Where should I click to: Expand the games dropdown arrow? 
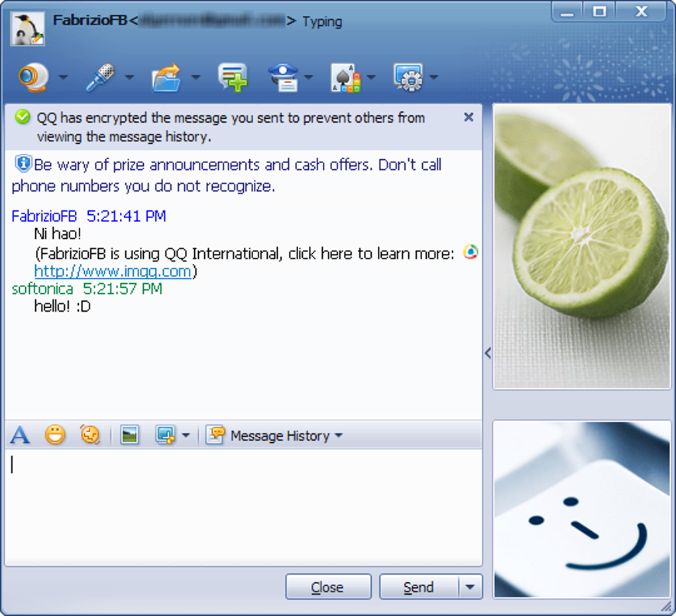coord(371,78)
